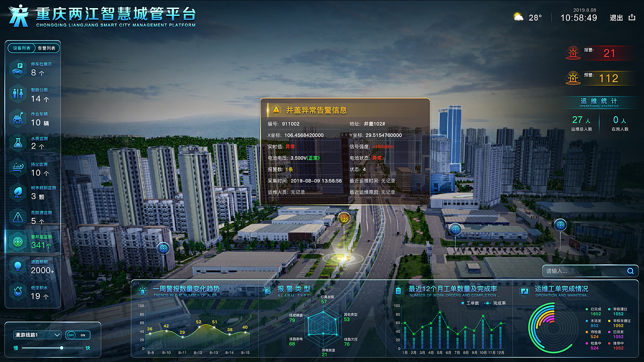Click the 线路欠压 76 radar label
The height and width of the screenshot is (362, 644).
(351, 341)
